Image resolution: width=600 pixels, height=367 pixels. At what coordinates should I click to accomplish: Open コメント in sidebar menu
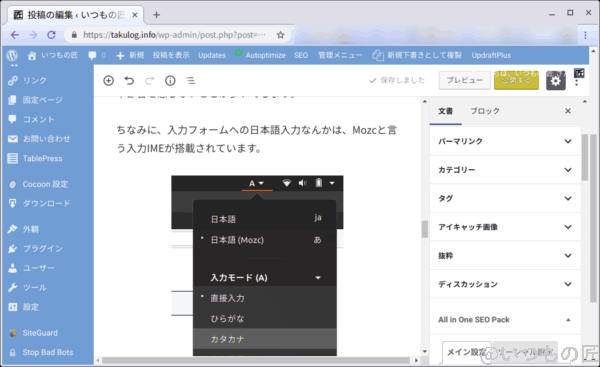[31, 119]
